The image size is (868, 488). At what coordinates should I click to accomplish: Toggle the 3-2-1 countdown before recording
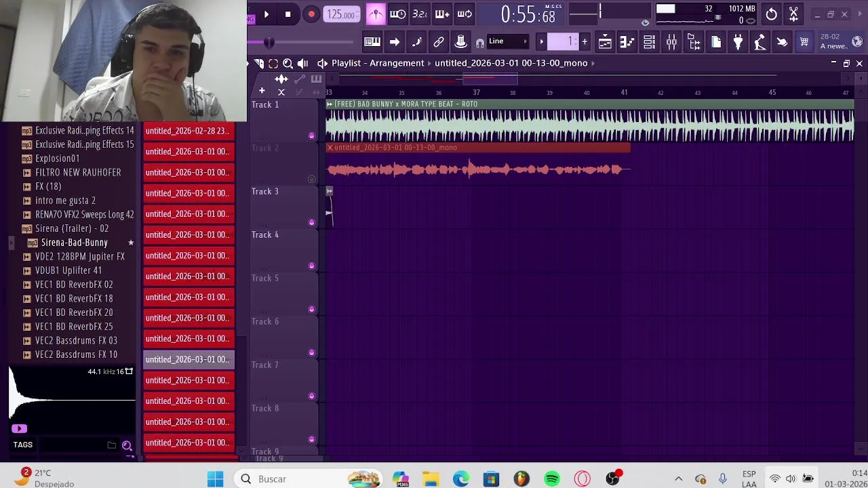(x=420, y=14)
